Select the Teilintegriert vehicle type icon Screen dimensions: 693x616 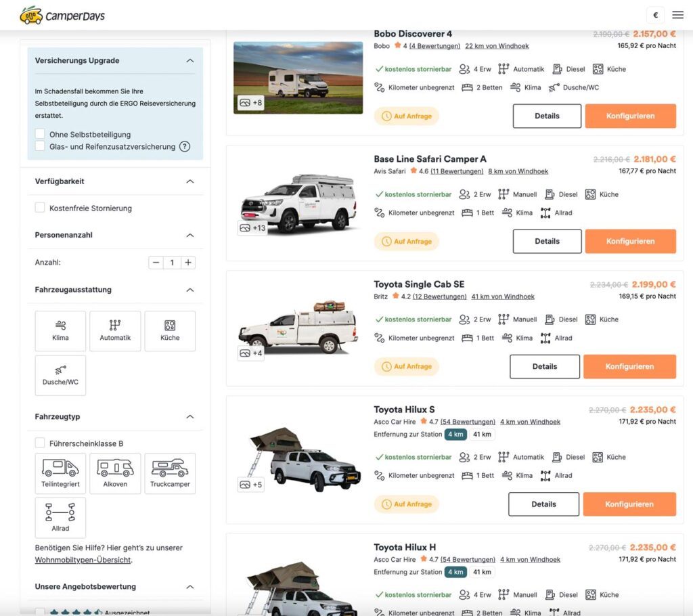click(x=60, y=473)
